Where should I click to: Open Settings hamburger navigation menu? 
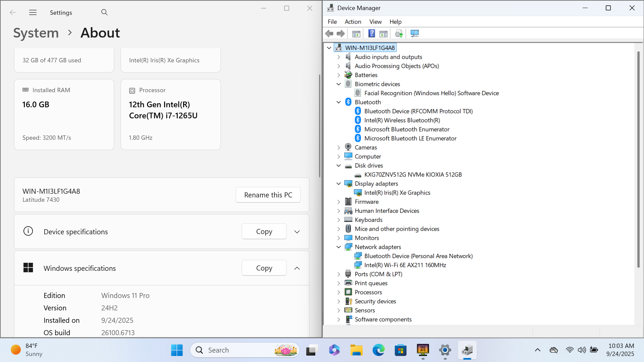33,12
